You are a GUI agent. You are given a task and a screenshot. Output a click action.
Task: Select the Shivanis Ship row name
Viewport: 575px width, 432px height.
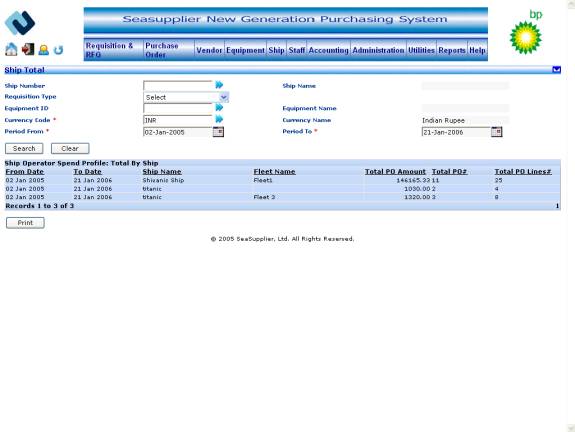[x=163, y=180]
